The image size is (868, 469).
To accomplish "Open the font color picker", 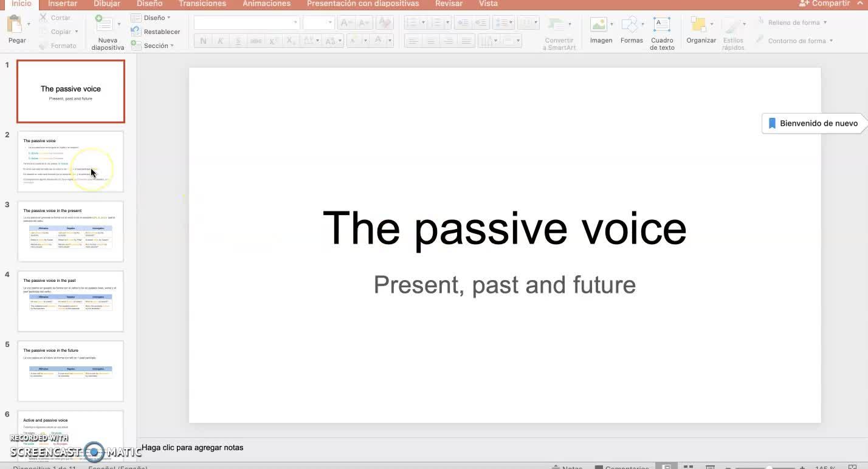I will point(382,41).
